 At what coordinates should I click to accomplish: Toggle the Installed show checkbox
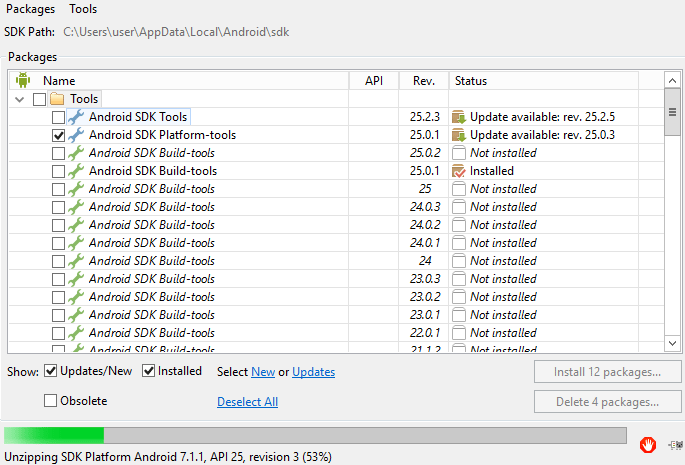pyautogui.click(x=149, y=371)
